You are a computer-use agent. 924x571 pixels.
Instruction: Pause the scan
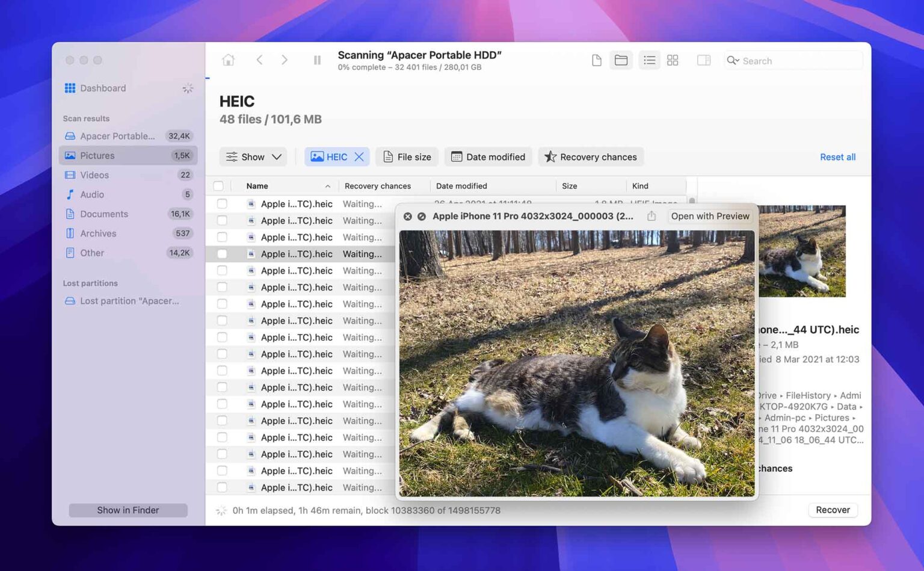pyautogui.click(x=317, y=60)
